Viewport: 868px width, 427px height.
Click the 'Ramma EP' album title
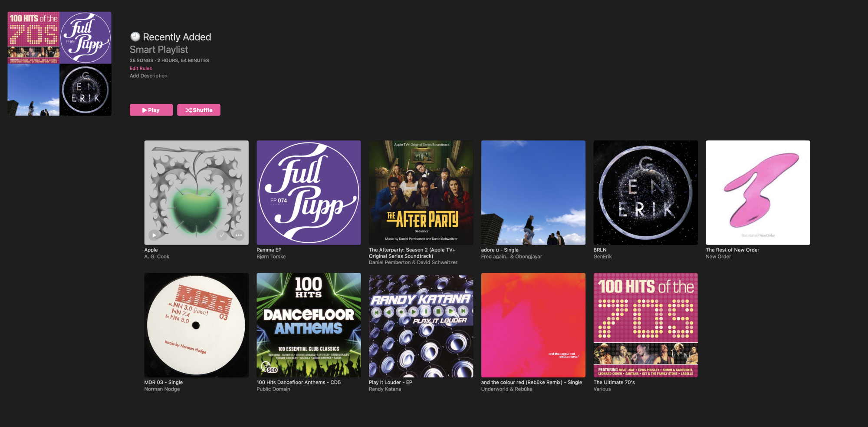[x=269, y=250]
